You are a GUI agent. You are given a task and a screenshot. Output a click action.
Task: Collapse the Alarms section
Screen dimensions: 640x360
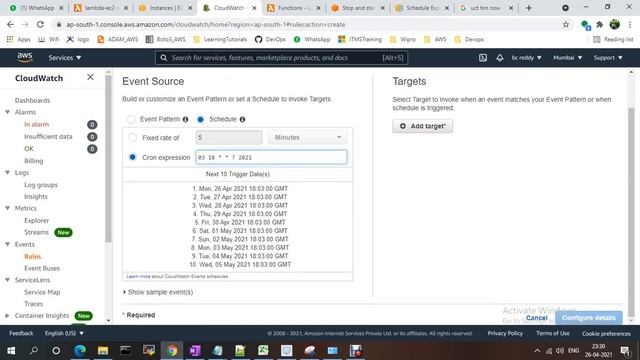coord(7,112)
